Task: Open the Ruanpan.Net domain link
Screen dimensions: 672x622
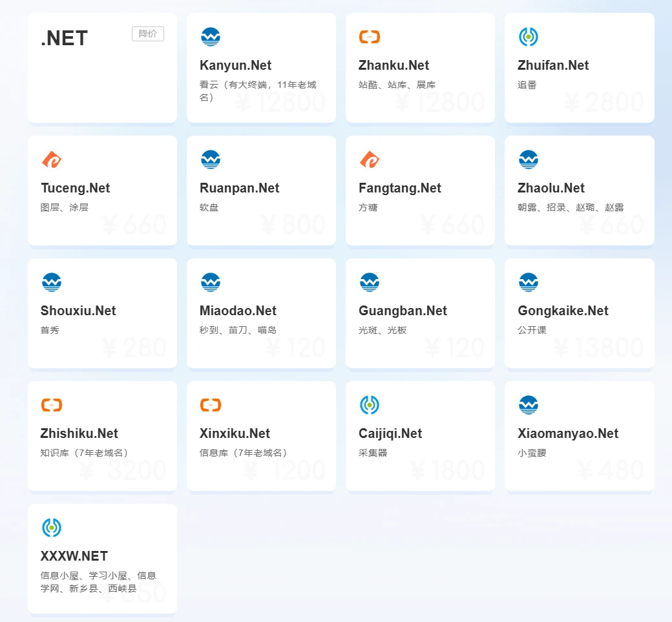Action: [239, 188]
